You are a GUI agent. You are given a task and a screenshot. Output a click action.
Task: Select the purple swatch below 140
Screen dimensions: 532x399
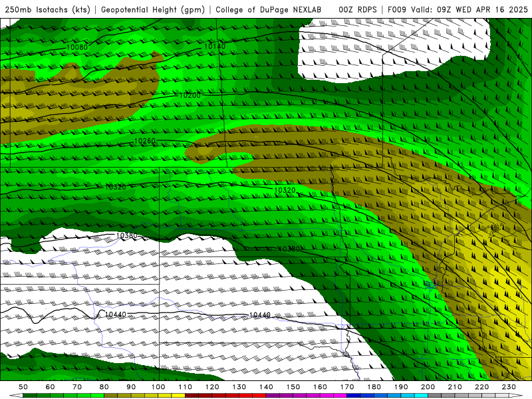point(273,396)
